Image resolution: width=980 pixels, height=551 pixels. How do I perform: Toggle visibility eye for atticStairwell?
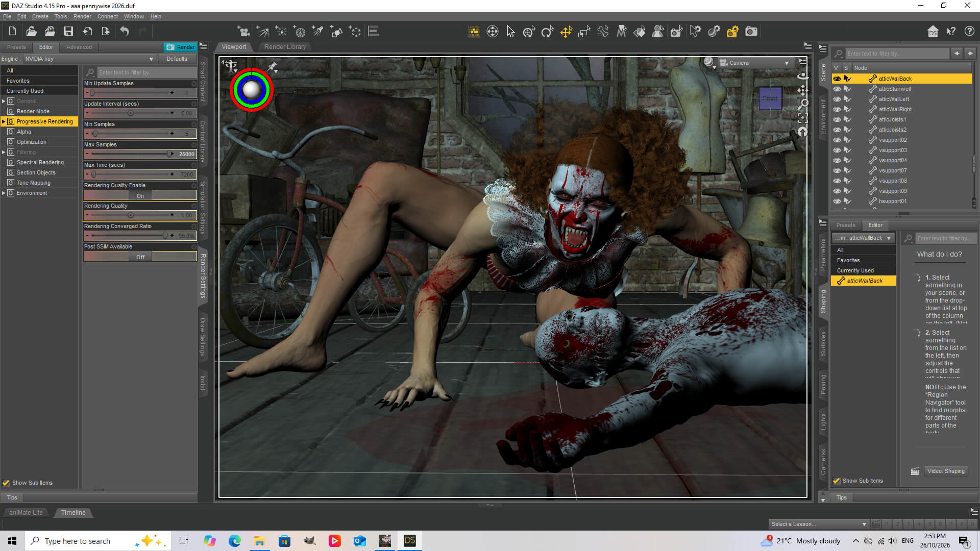(x=837, y=89)
